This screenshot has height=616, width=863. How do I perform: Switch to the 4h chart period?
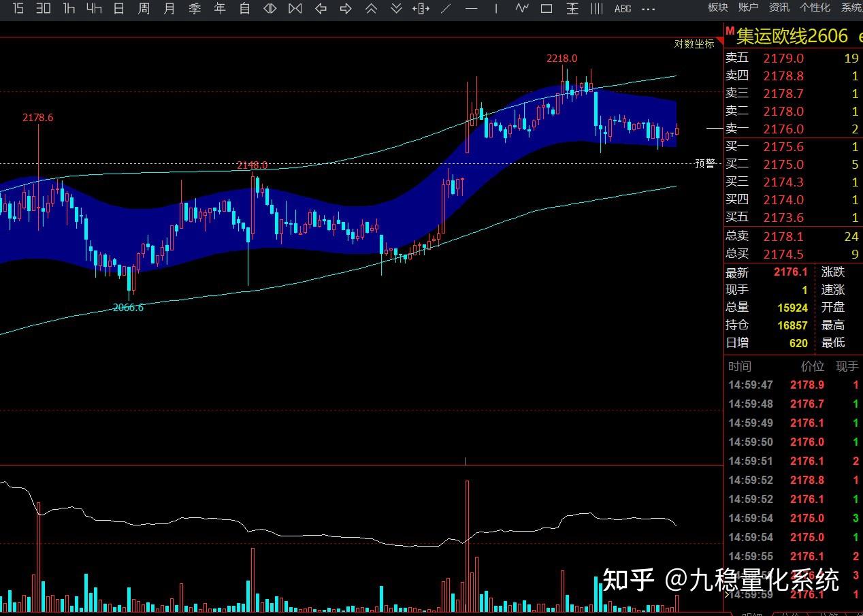tap(94, 8)
